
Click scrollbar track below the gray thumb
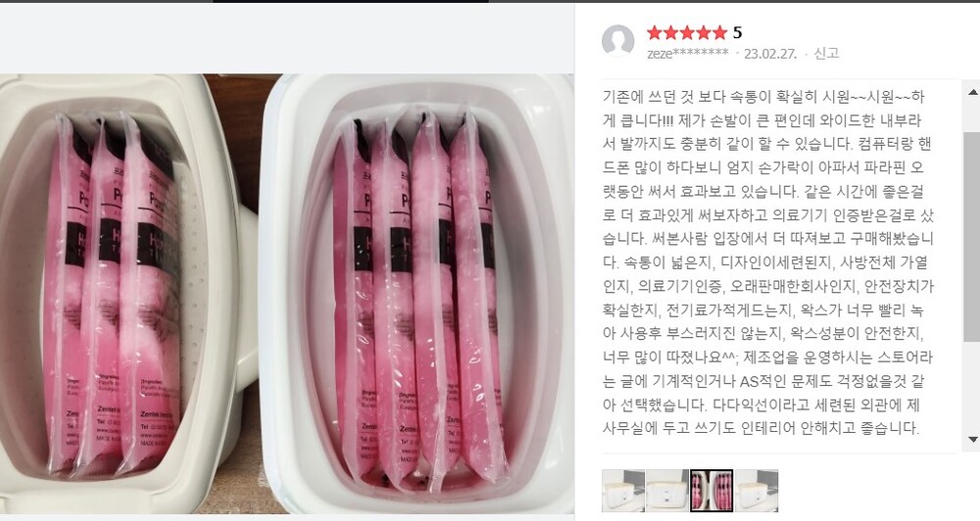click(x=972, y=387)
